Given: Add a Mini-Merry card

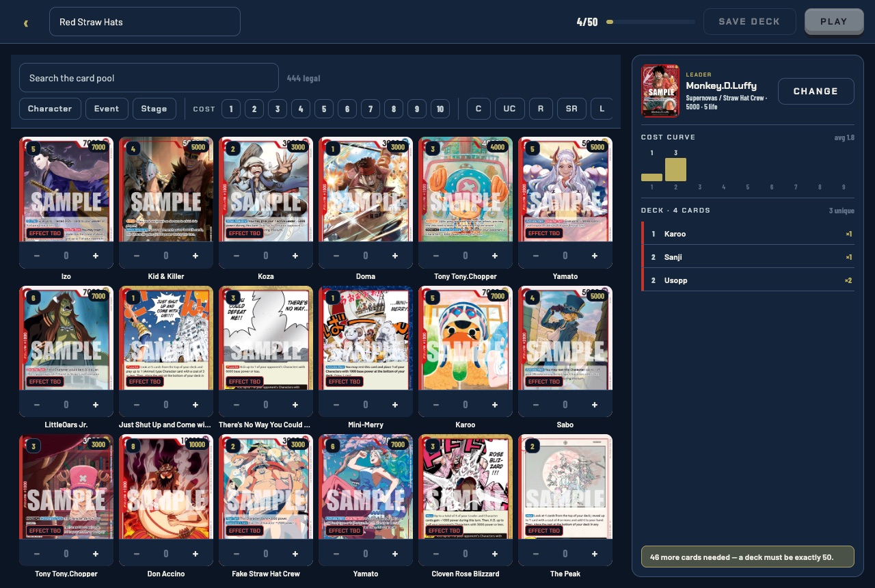Looking at the screenshot, I should (x=395, y=404).
